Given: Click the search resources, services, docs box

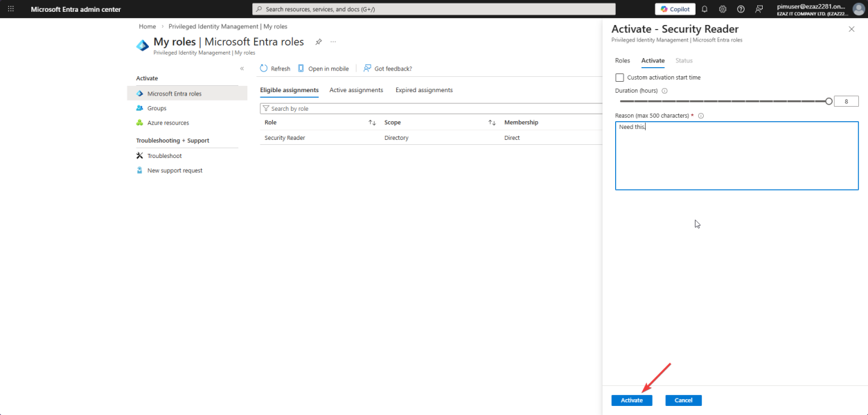Looking at the screenshot, I should coord(434,9).
